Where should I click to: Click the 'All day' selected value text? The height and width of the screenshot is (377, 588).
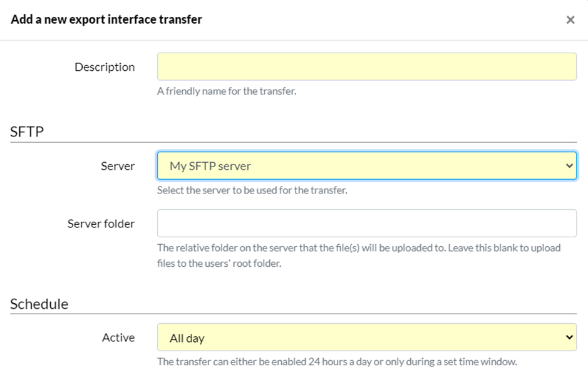click(187, 338)
